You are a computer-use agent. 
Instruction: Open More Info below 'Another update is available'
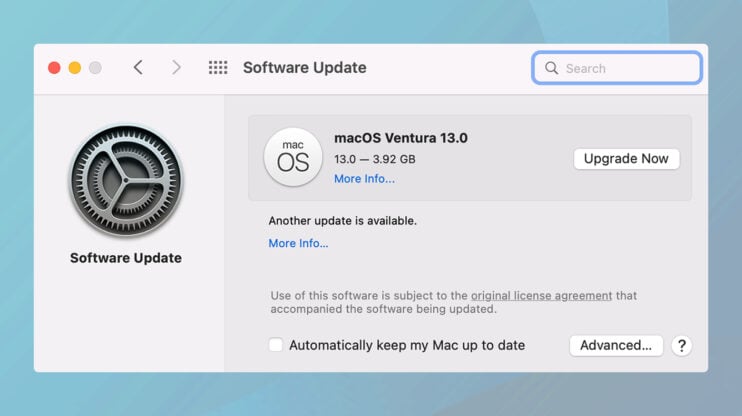pos(298,243)
